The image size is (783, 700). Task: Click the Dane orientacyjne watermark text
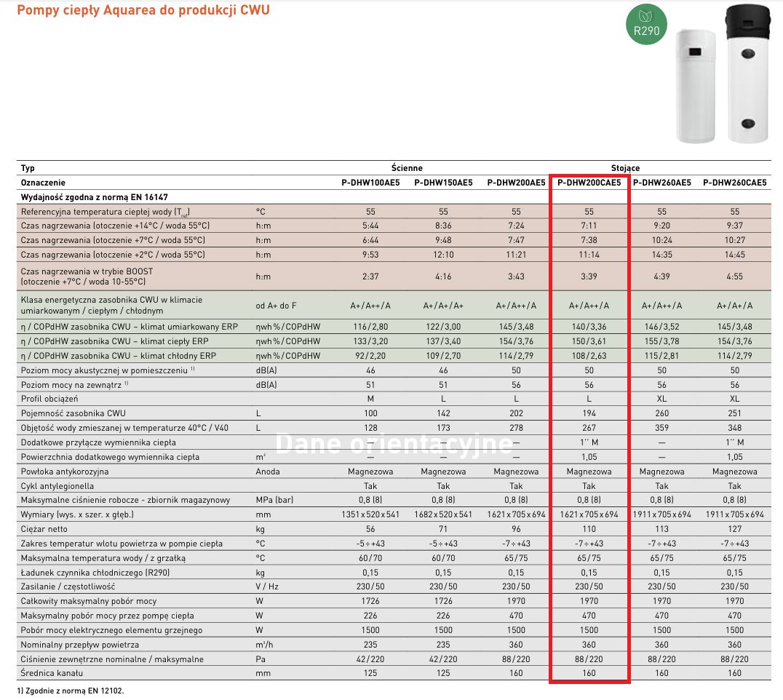[x=393, y=443]
